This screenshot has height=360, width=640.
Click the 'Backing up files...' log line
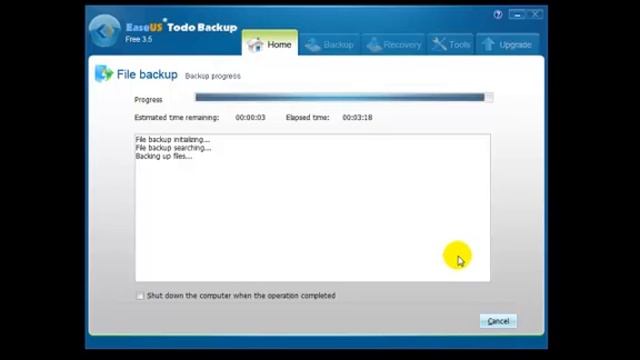coord(164,156)
